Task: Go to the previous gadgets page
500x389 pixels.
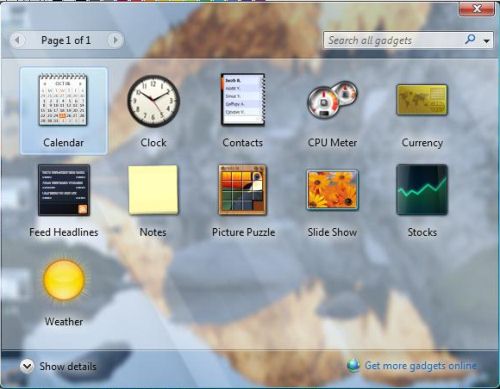Action: [17, 40]
